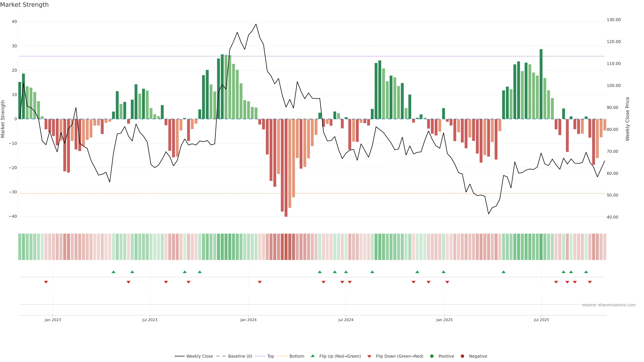Click the red flip-down marker just after Jan 2024

[x=260, y=282]
